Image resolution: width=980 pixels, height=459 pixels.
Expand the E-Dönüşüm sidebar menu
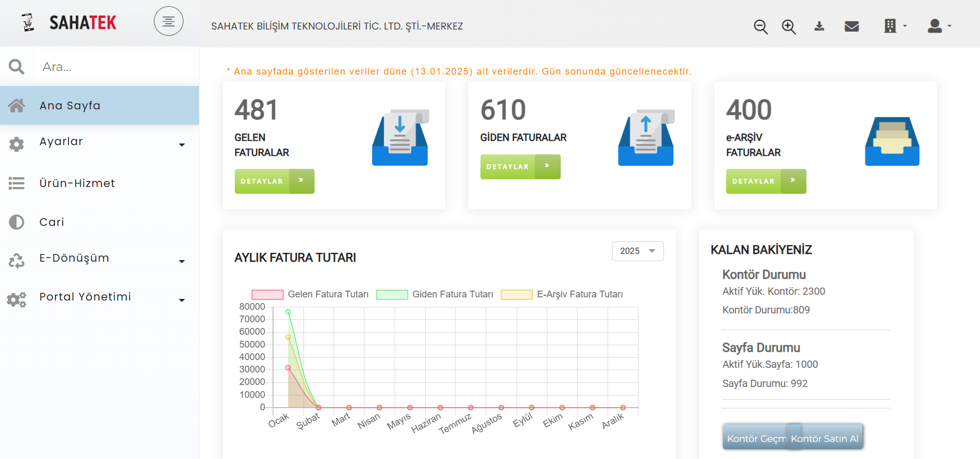(100, 259)
